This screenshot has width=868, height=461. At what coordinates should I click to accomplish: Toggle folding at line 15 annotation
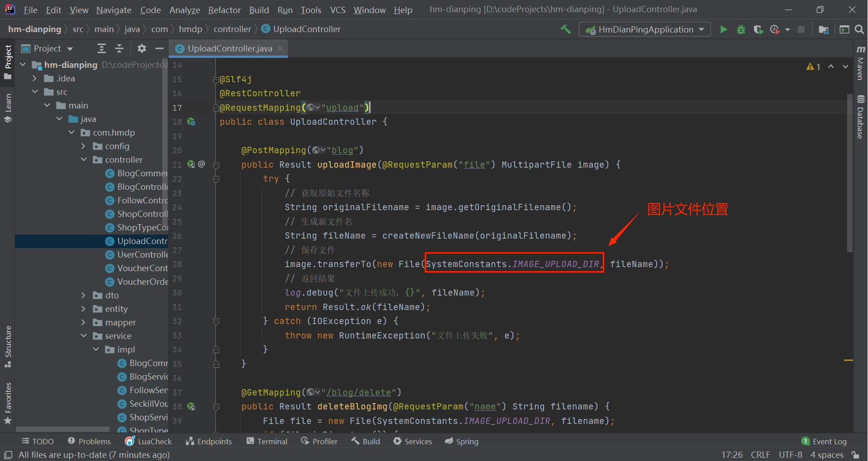tap(216, 80)
